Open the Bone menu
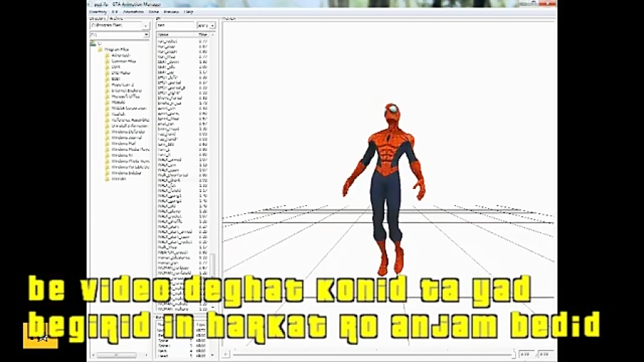The image size is (644, 362). 155,12
